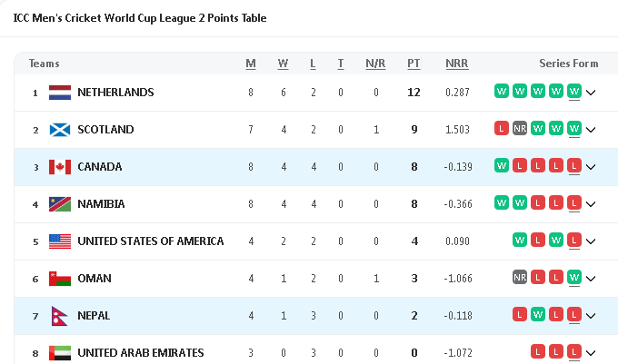Click the United States flag icon
This screenshot has width=618, height=364.
(x=59, y=241)
